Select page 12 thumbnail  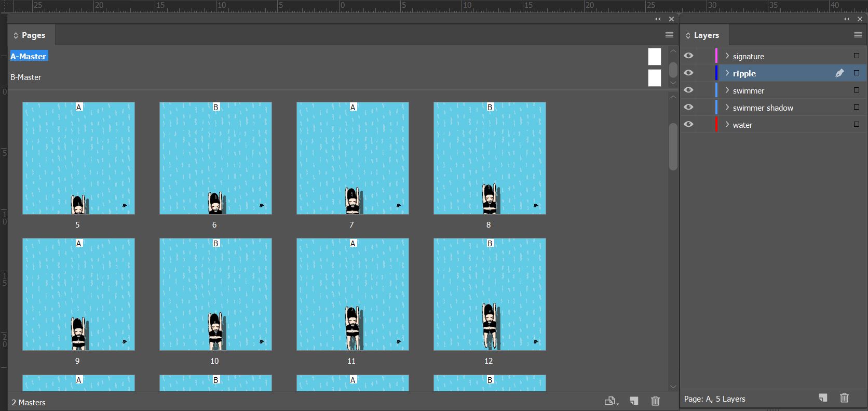coord(490,294)
